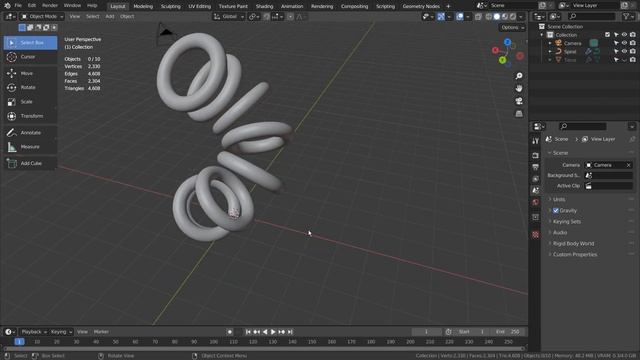Click the current frame number field
640x360 pixels.
[x=426, y=332]
